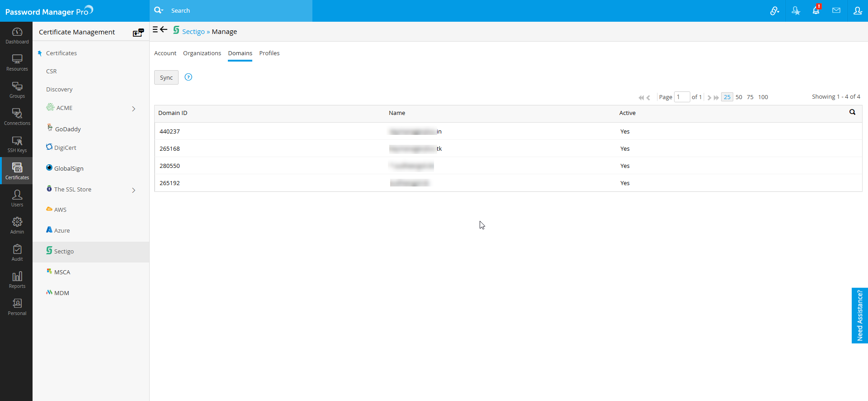The image size is (868, 401).
Task: Click the Name column header
Action: point(397,113)
